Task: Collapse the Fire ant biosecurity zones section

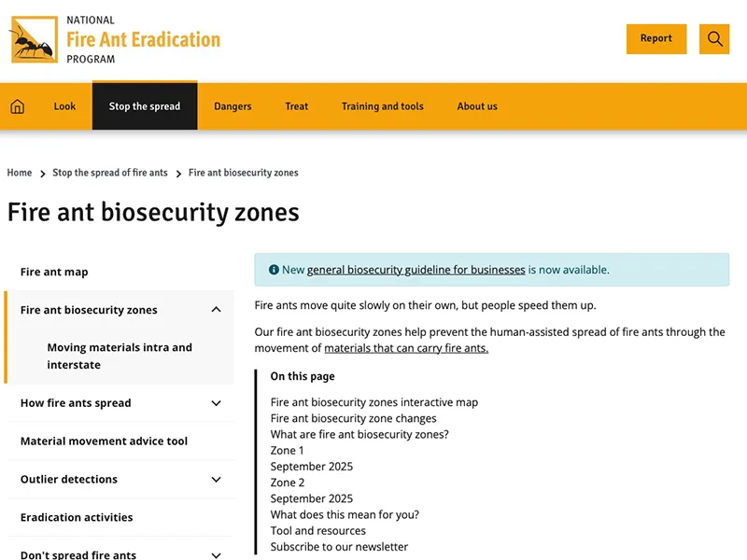Action: pyautogui.click(x=216, y=310)
